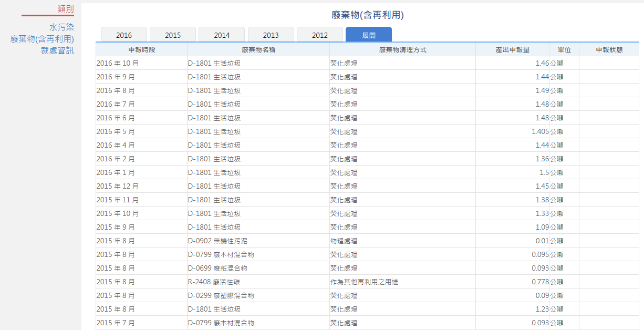Select the 2016 年 5 月 cell
The height and width of the screenshot is (330, 644).
pos(141,131)
